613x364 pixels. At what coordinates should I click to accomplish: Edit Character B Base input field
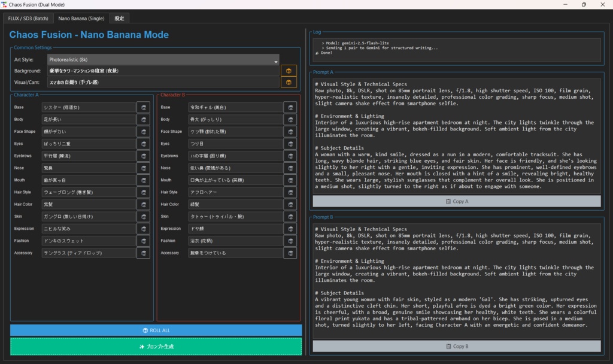click(235, 108)
